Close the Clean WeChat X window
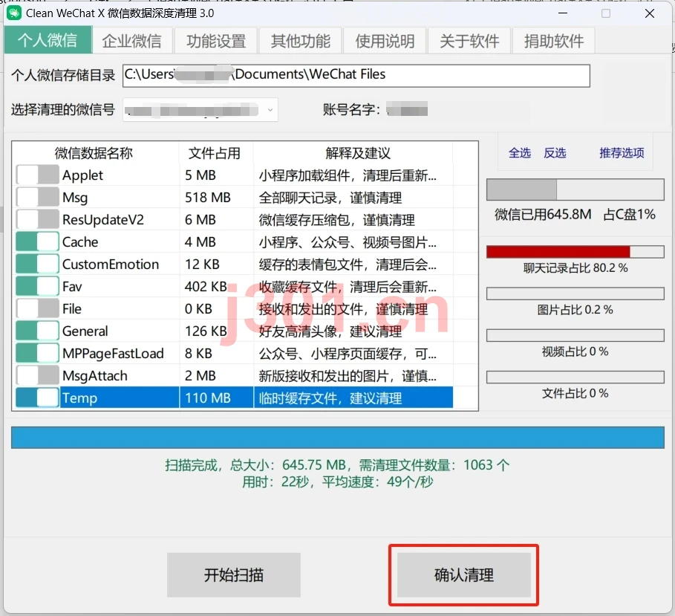The image size is (675, 616). pos(650,13)
